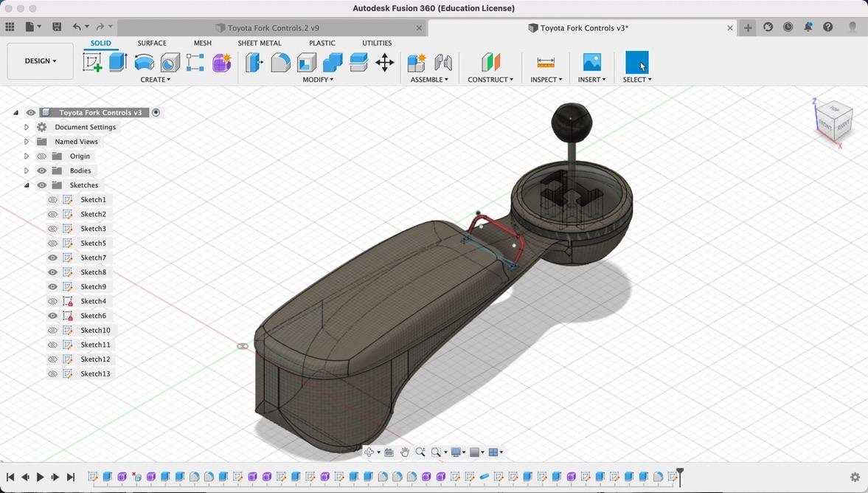Viewport: 868px width, 493px height.
Task: Click the Offset Face tool icon
Action: coord(358,63)
